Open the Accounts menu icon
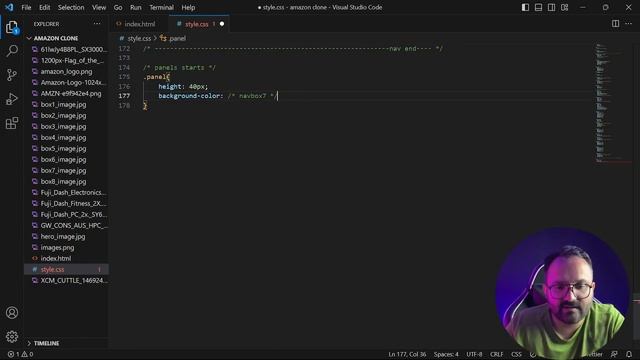 (x=12, y=313)
